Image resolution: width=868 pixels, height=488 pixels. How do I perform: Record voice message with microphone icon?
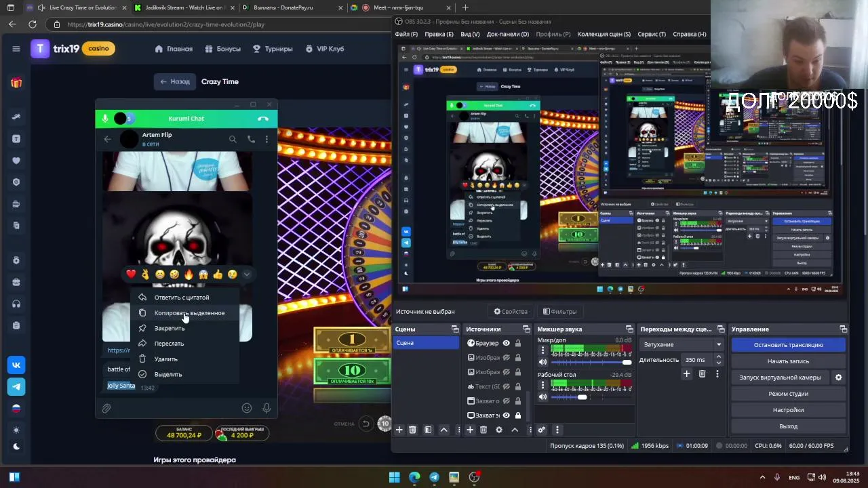coord(267,408)
